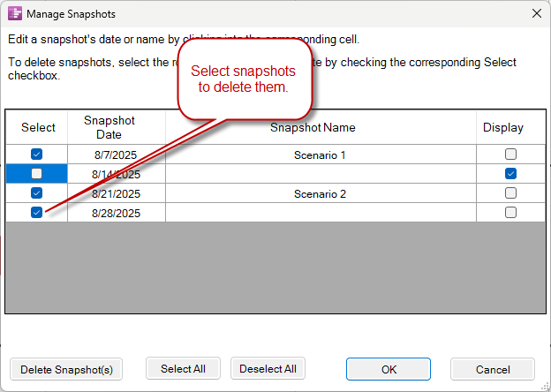Click empty name cell of the 8/14/2025 snapshot

[x=321, y=174]
